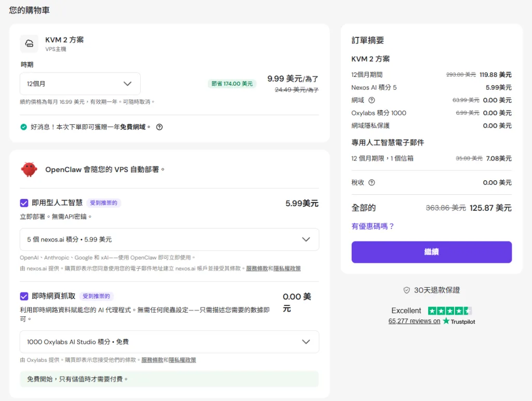The height and width of the screenshot is (401, 532).
Task: Click the 受到推崇的 badge beside 即用型人工智慧
Action: [x=103, y=203]
